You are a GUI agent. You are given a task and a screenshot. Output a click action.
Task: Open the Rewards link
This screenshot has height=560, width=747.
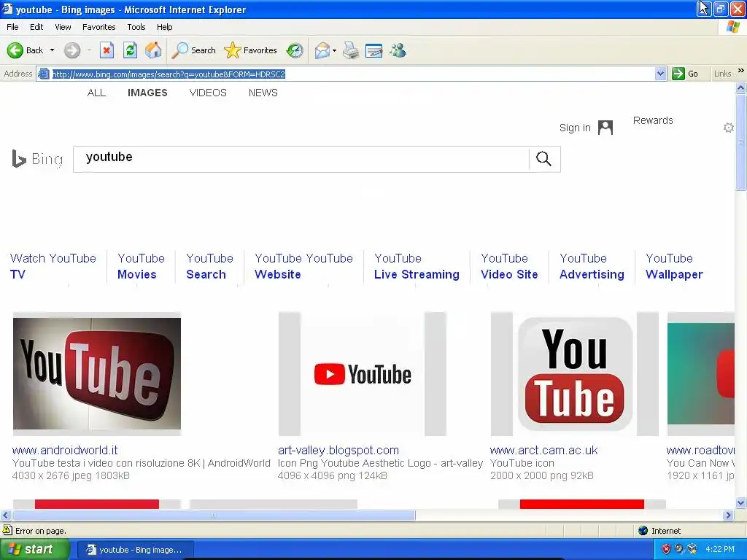[x=653, y=120]
